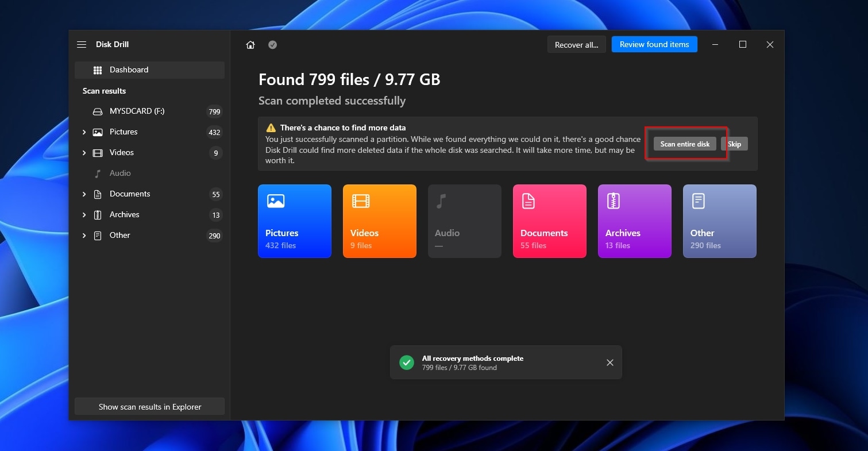Click the 290 count badge for Other
Image resolution: width=868 pixels, height=451 pixels.
click(214, 236)
